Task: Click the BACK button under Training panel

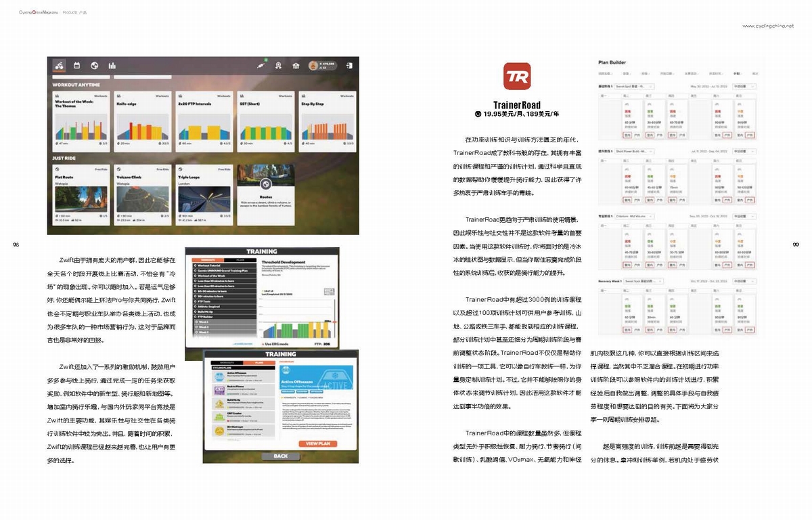Action: tap(281, 456)
